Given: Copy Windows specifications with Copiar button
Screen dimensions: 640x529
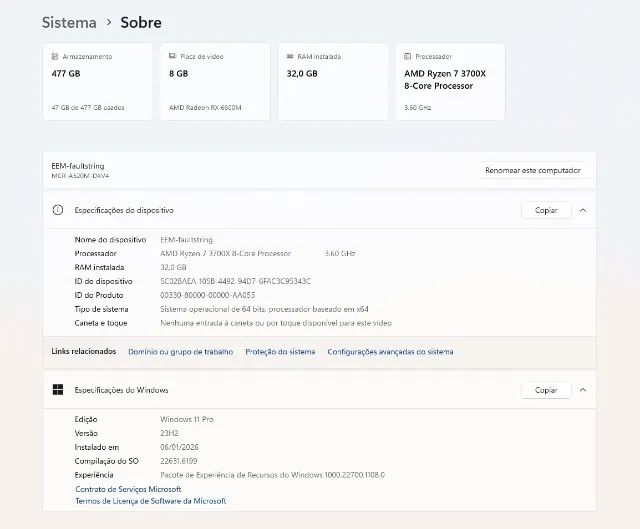Looking at the screenshot, I should click(x=546, y=390).
